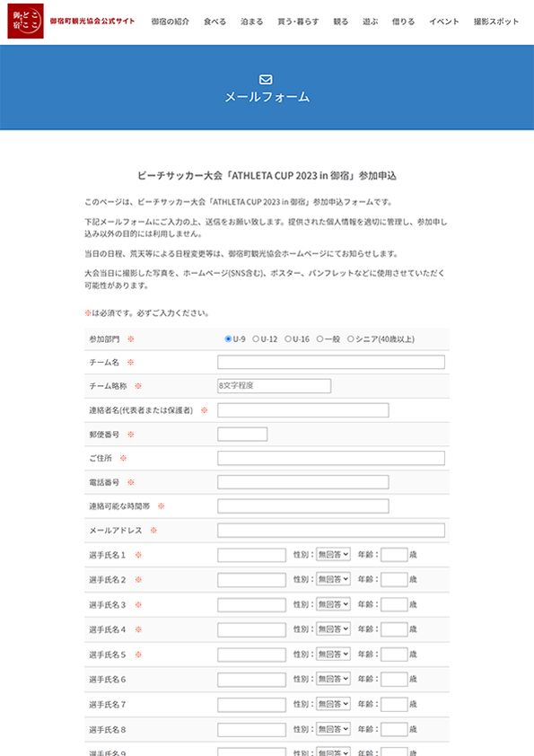The height and width of the screenshot is (756, 534).
Task: Focus the 郵便番号 input field
Action: click(242, 434)
